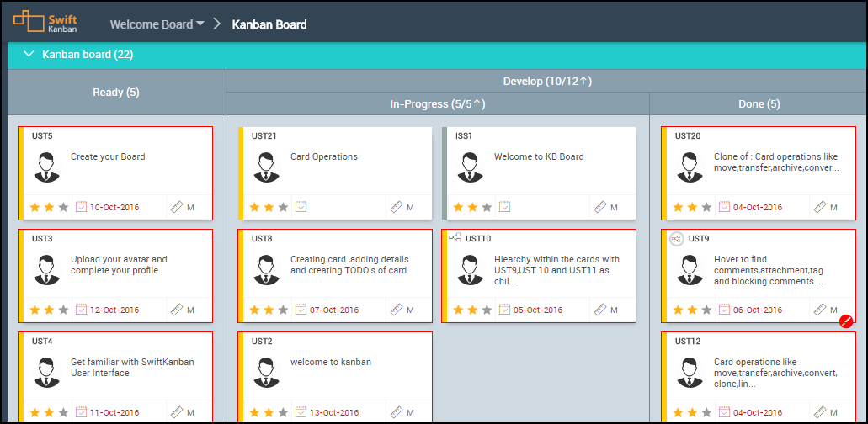Click the circular icon beside UST9 title
868x424 pixels.
click(x=677, y=239)
